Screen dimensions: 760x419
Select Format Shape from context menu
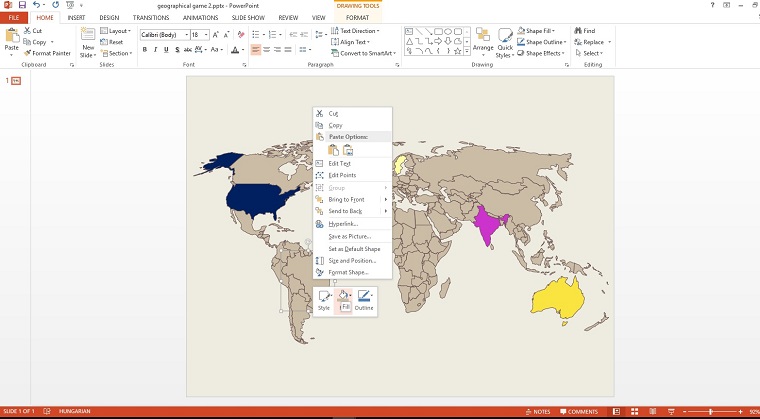(x=348, y=272)
